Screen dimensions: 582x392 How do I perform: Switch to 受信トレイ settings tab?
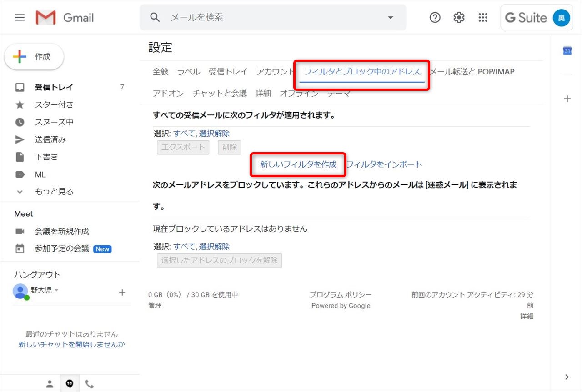228,72
